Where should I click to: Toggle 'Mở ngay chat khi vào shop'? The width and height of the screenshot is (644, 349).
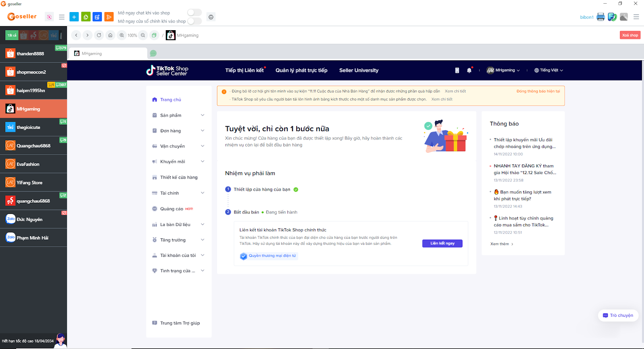click(194, 12)
